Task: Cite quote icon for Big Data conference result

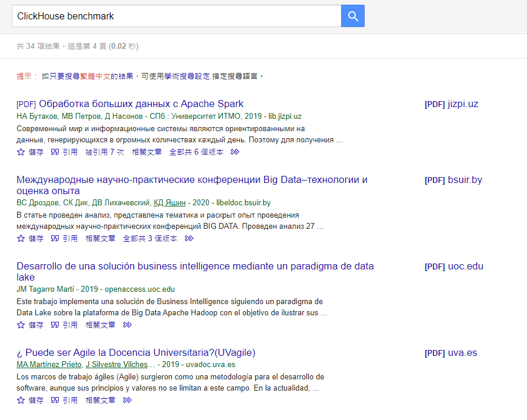Action: tap(55, 238)
